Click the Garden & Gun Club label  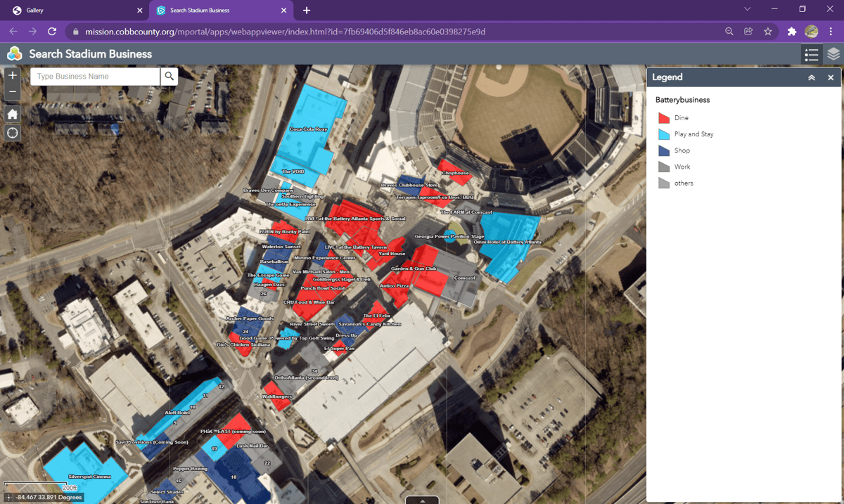414,269
